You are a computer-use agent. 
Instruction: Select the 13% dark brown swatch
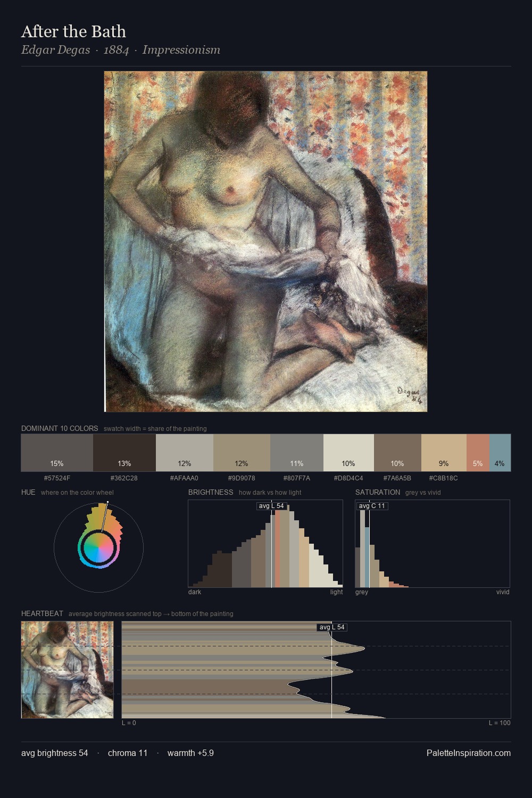point(124,453)
